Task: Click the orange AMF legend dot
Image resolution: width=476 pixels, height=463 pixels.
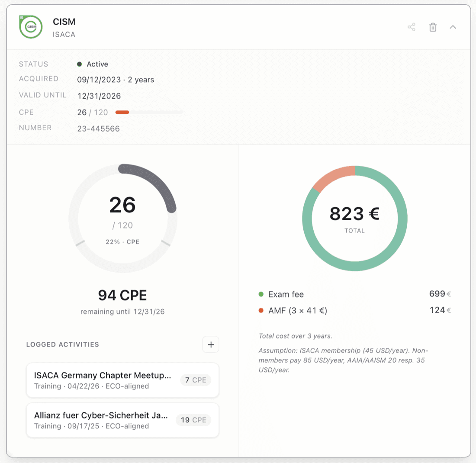Action: pos(261,310)
